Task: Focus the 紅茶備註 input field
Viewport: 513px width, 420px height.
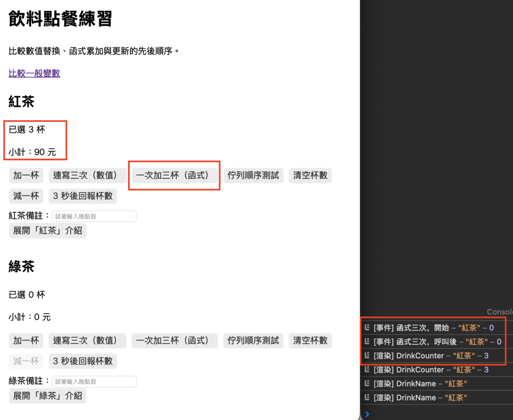Action: coord(94,217)
